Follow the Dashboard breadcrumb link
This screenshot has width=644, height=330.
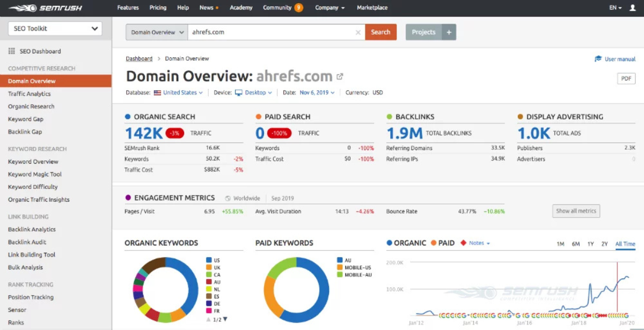(139, 58)
